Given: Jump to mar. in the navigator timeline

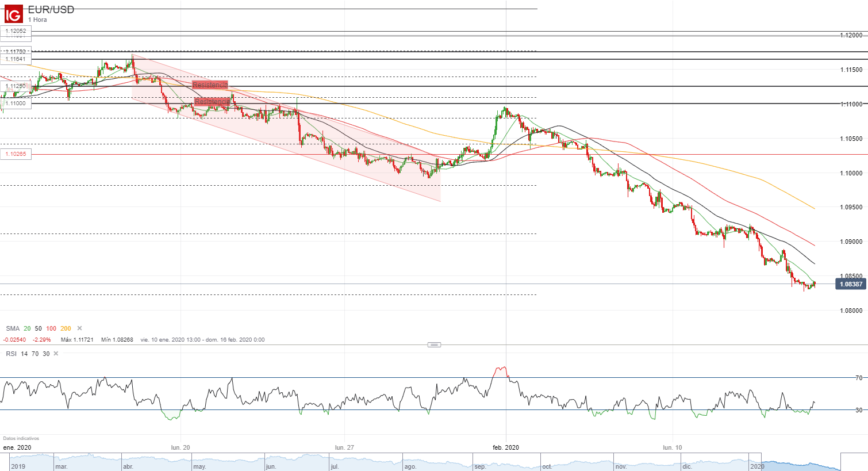Looking at the screenshot, I should [62, 466].
